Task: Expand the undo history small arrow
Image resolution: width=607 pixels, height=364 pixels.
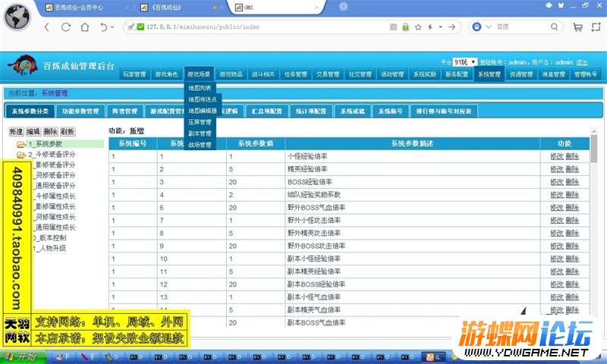Action: (x=112, y=27)
